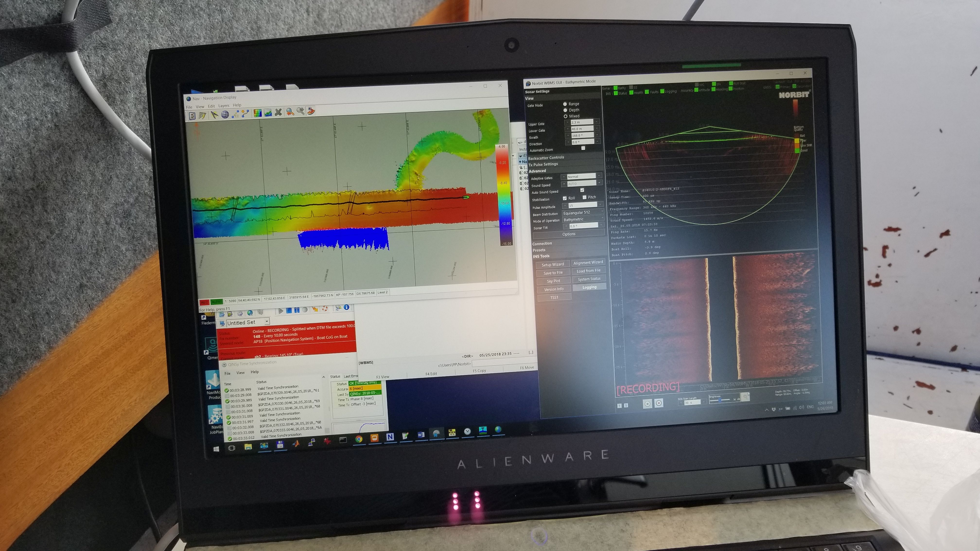This screenshot has height=551, width=980.
Task: Open View menu in QINSy Time Synchronization
Action: click(240, 373)
